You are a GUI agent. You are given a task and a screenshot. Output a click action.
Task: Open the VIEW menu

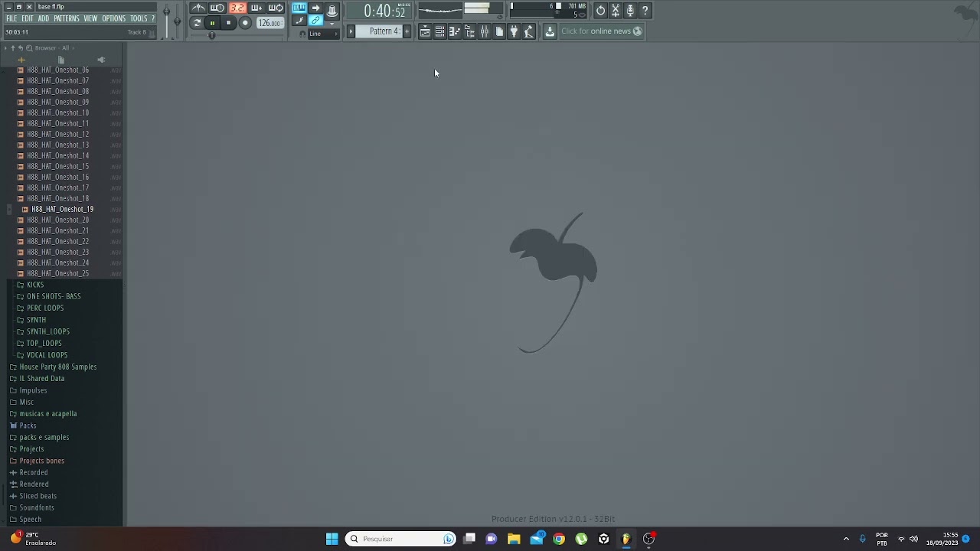coord(90,18)
